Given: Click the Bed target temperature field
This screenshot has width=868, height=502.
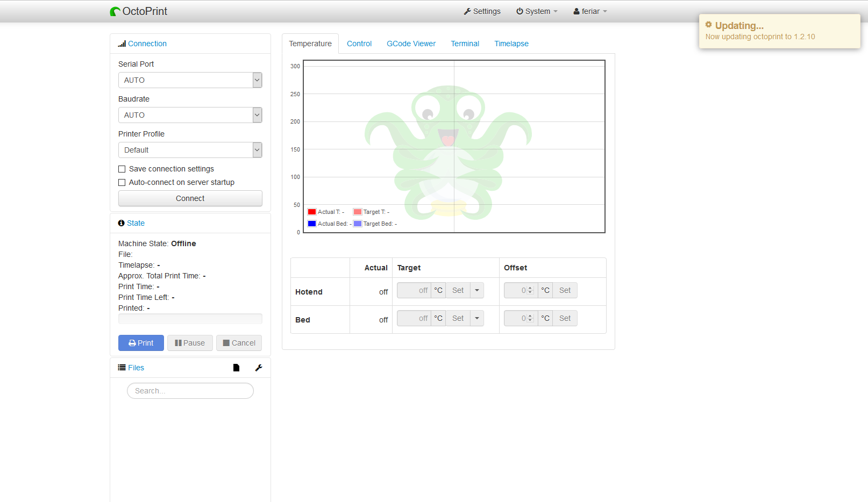Looking at the screenshot, I should pyautogui.click(x=414, y=318).
